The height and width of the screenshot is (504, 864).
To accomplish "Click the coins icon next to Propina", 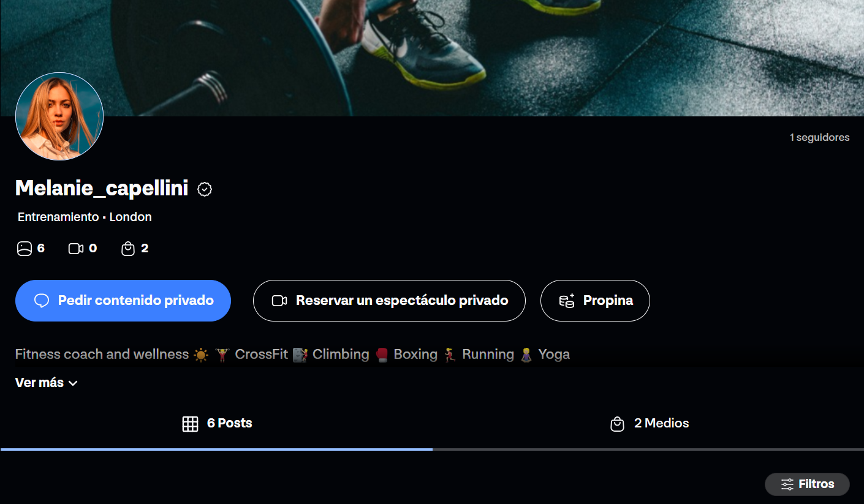I will (x=567, y=301).
